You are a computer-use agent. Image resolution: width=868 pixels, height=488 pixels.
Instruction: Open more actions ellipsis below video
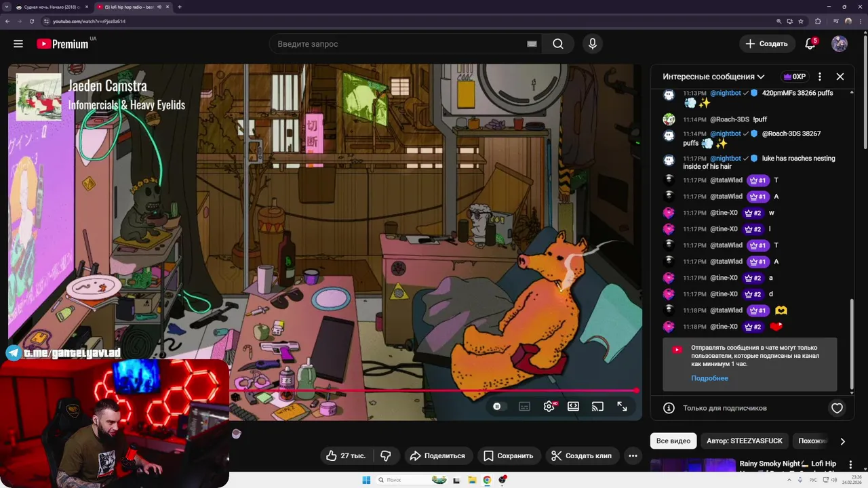633,456
